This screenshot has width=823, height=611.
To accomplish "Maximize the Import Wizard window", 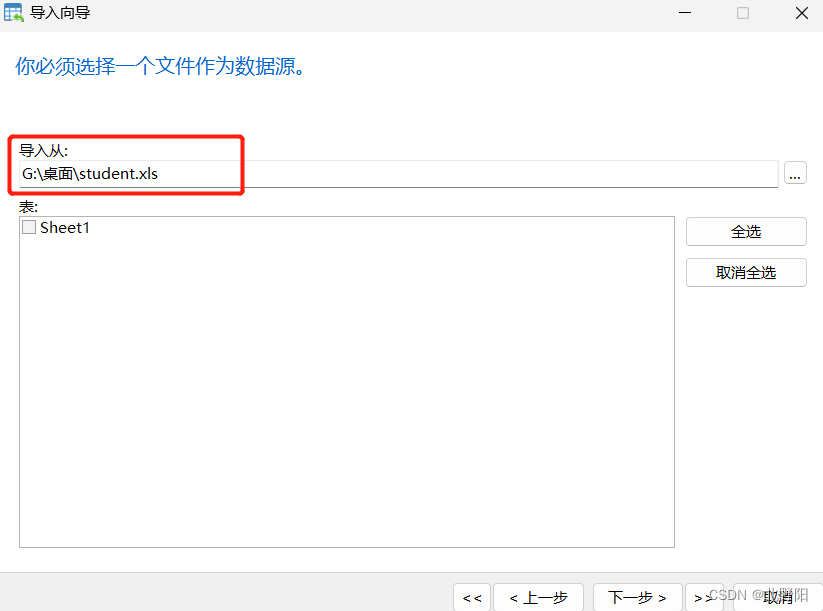I will pyautogui.click(x=741, y=13).
